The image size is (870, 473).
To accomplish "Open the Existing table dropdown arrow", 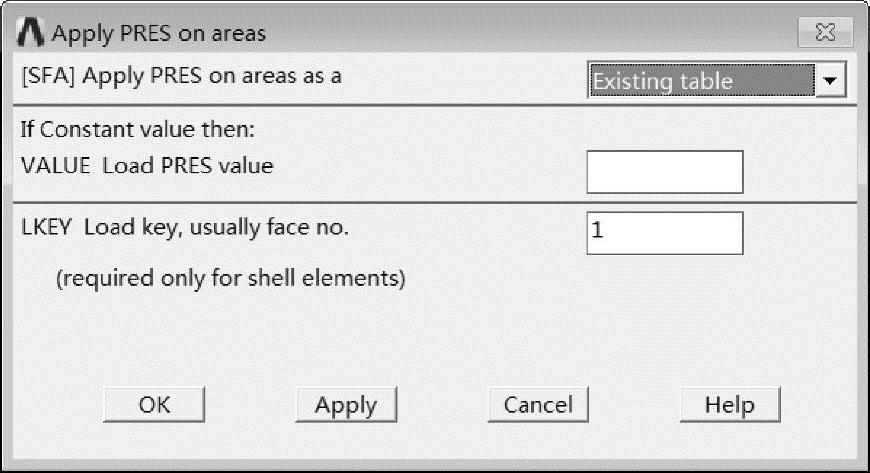I will (830, 80).
